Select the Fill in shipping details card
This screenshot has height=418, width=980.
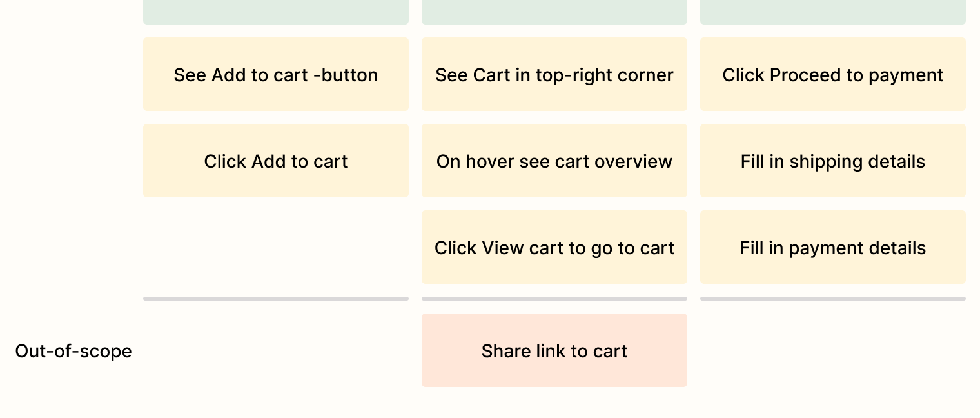[x=833, y=161]
